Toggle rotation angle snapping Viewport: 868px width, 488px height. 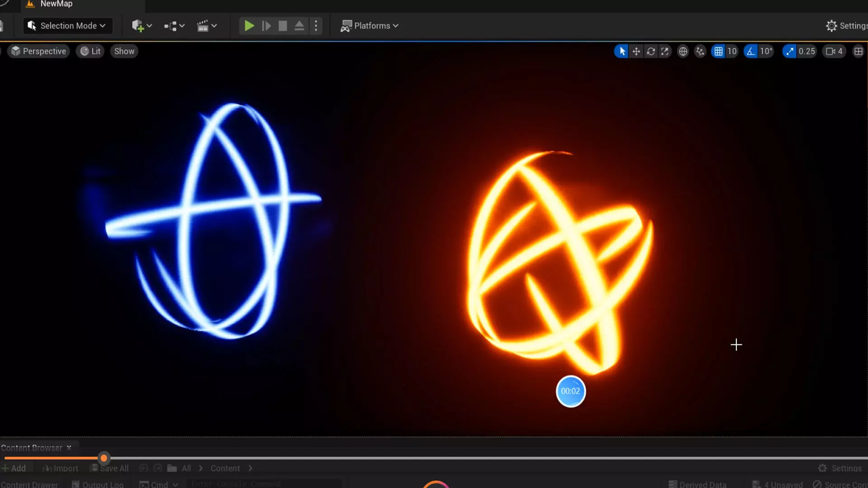(x=750, y=52)
